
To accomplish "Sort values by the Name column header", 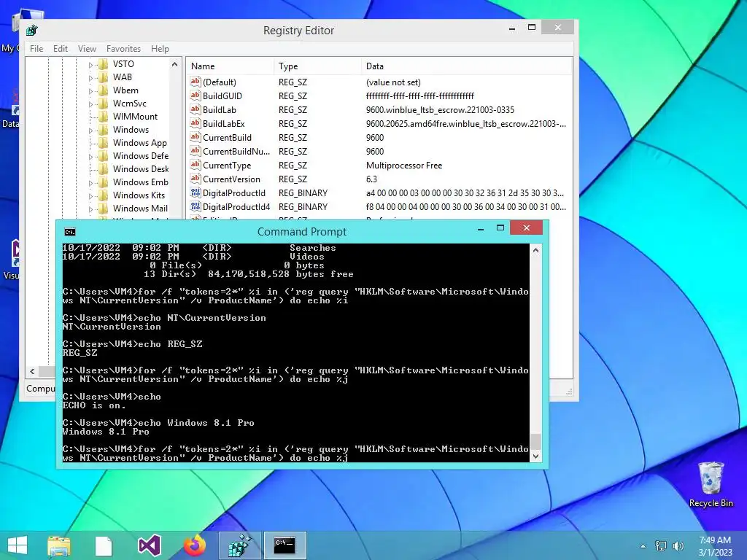I will (x=230, y=66).
